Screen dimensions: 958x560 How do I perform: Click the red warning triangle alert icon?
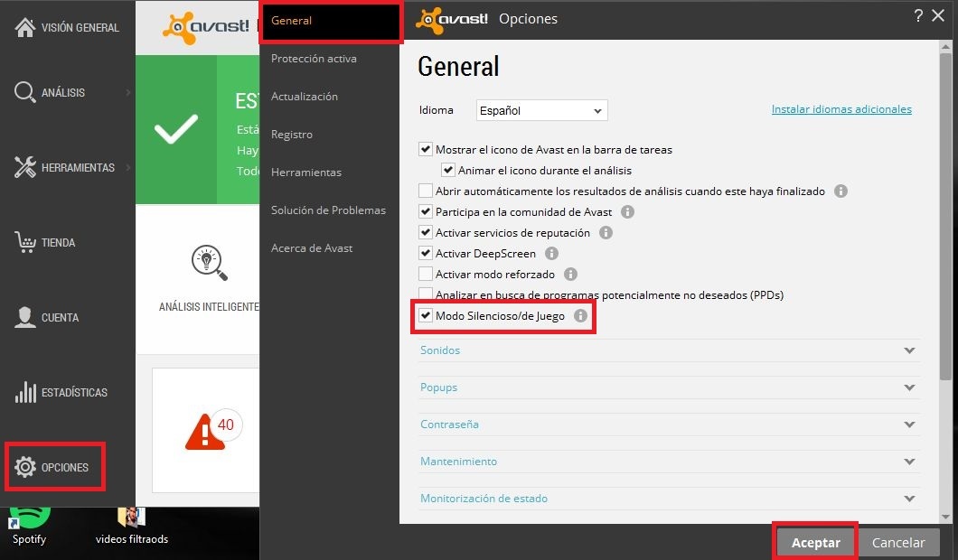point(204,431)
